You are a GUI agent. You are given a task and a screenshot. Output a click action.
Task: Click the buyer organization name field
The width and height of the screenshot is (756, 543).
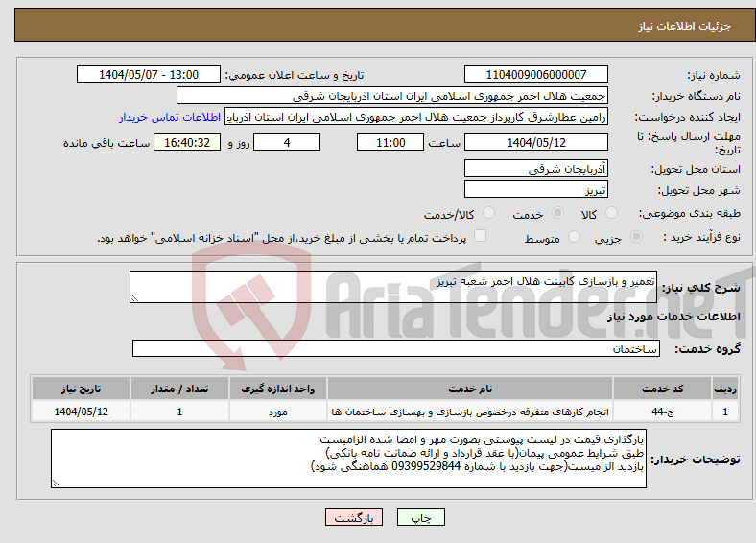pyautogui.click(x=392, y=96)
